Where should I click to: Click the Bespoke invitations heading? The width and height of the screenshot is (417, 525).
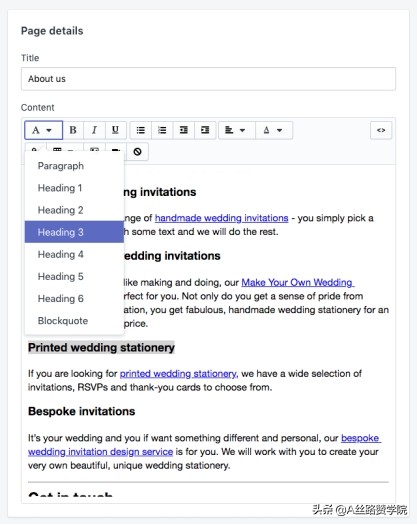click(x=81, y=411)
